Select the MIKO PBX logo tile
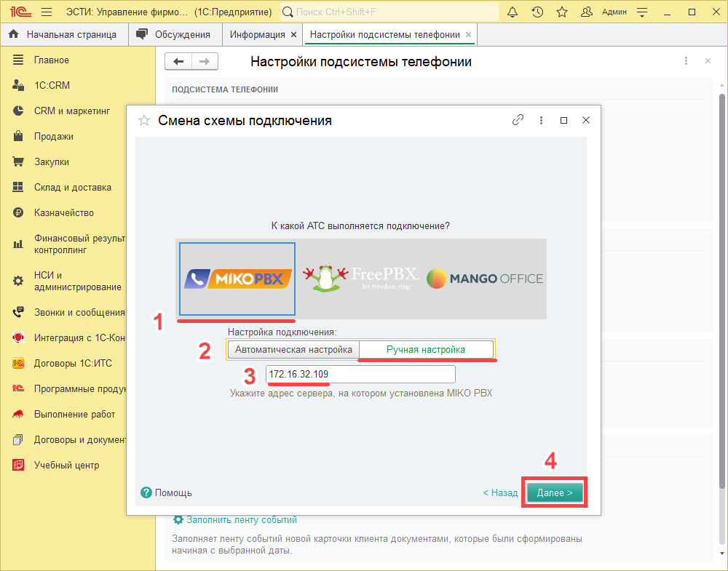 [x=237, y=278]
